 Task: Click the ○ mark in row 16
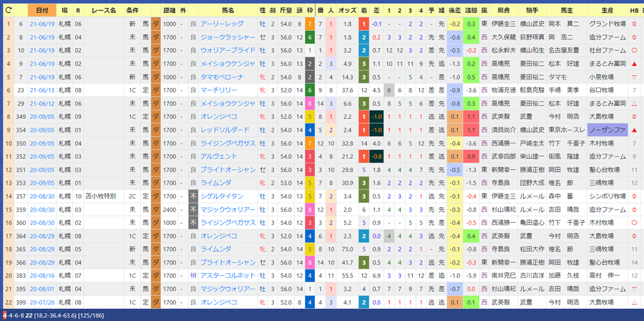[x=635, y=223]
